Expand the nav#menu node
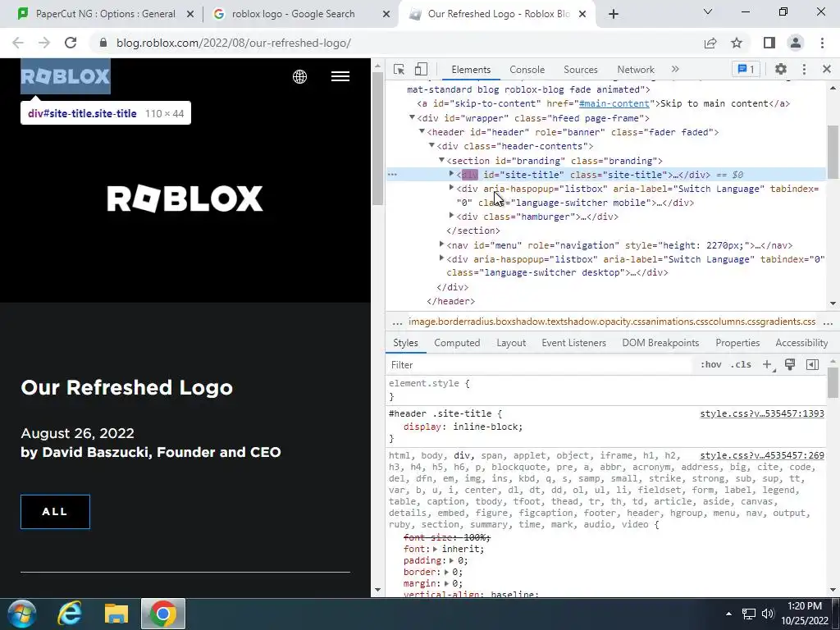This screenshot has width=840, height=630. pos(442,244)
